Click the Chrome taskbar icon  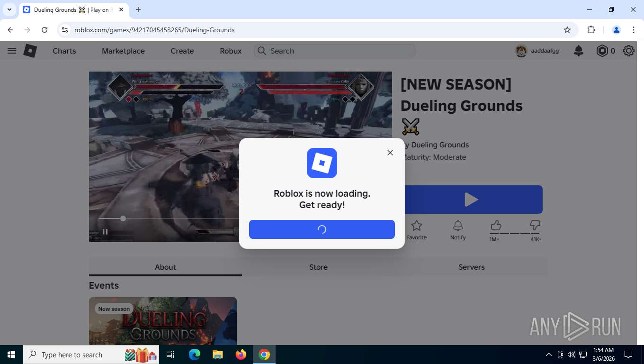[264, 355]
